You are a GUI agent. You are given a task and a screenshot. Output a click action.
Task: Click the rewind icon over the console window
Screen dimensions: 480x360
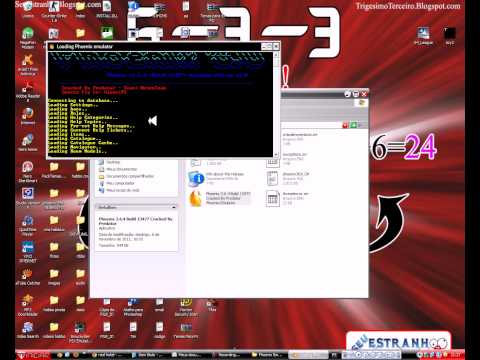tap(152, 121)
